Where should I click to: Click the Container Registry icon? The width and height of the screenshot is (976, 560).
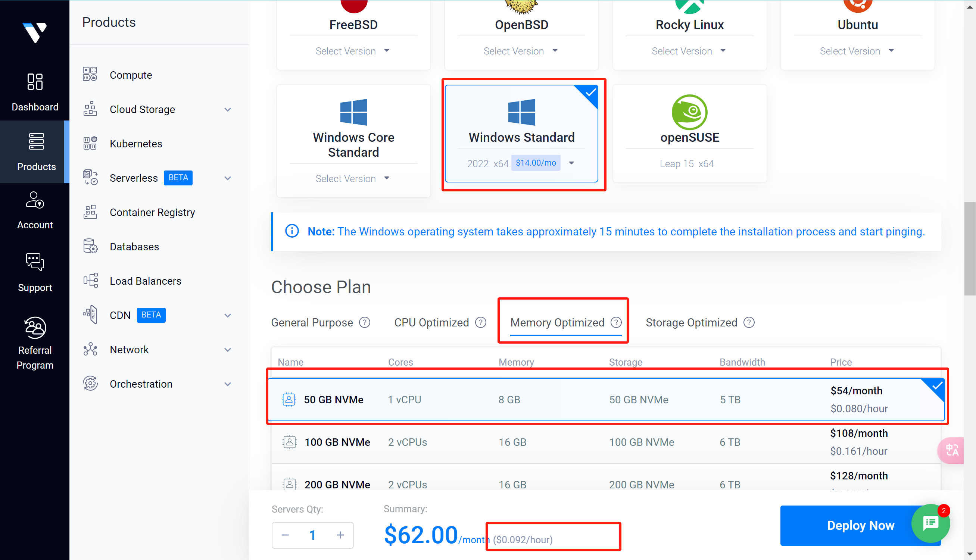coord(90,212)
